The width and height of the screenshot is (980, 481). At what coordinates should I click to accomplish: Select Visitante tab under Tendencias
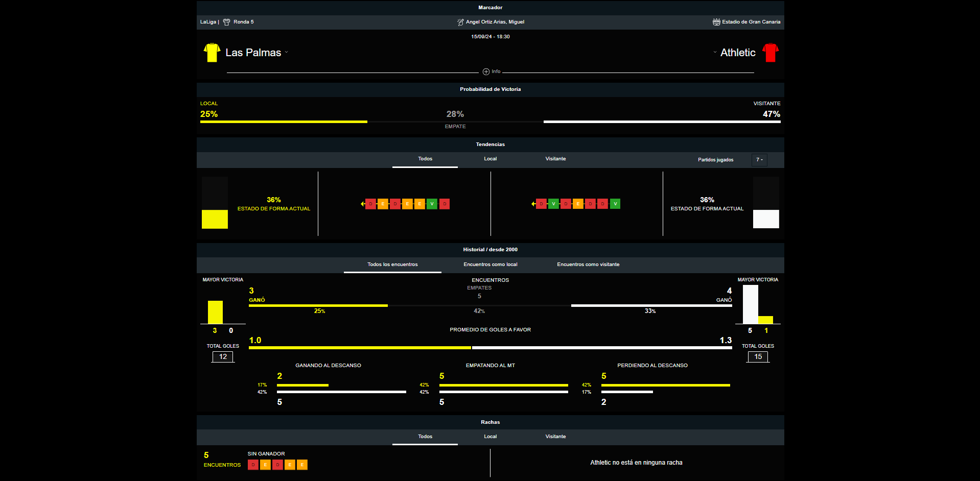[x=555, y=159]
